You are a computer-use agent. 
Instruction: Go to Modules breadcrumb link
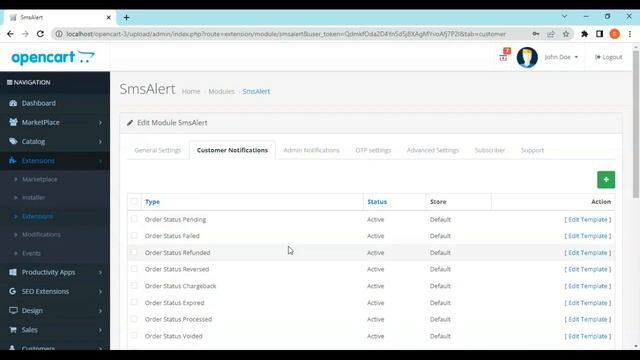point(221,91)
